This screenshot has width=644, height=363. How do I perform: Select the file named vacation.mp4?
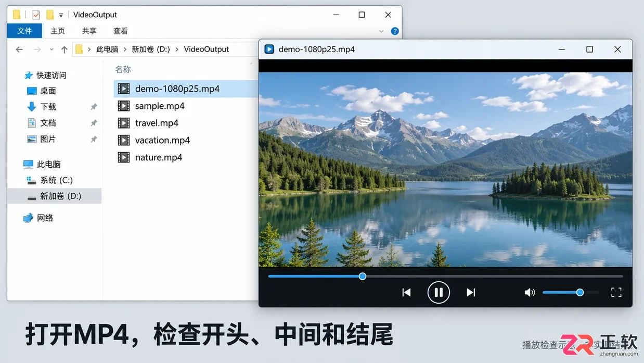pos(162,141)
